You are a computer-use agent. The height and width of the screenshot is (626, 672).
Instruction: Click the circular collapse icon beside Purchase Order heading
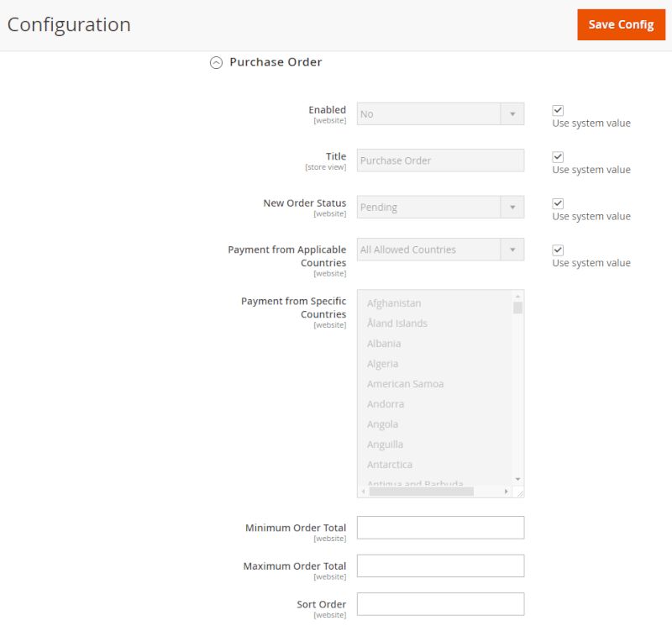coord(216,62)
